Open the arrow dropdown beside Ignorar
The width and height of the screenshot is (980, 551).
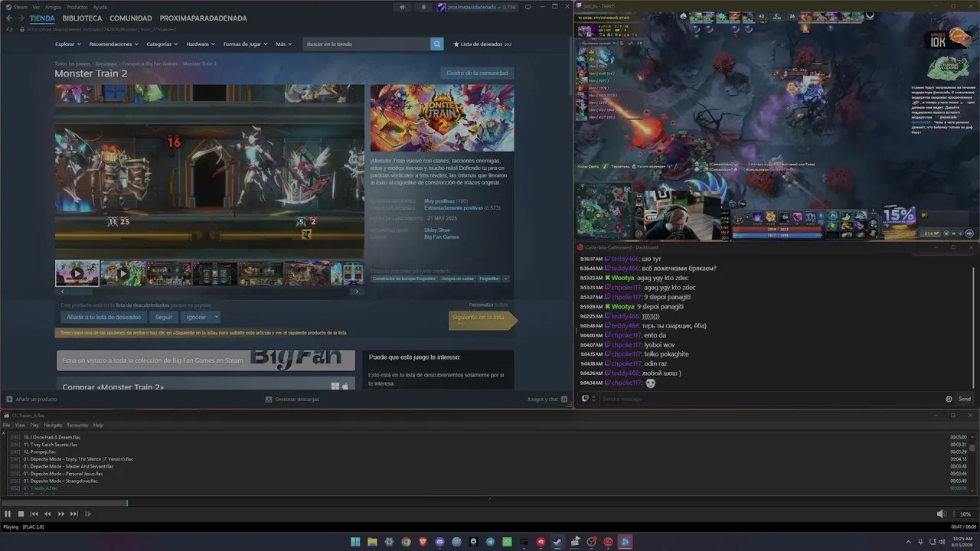pos(217,317)
